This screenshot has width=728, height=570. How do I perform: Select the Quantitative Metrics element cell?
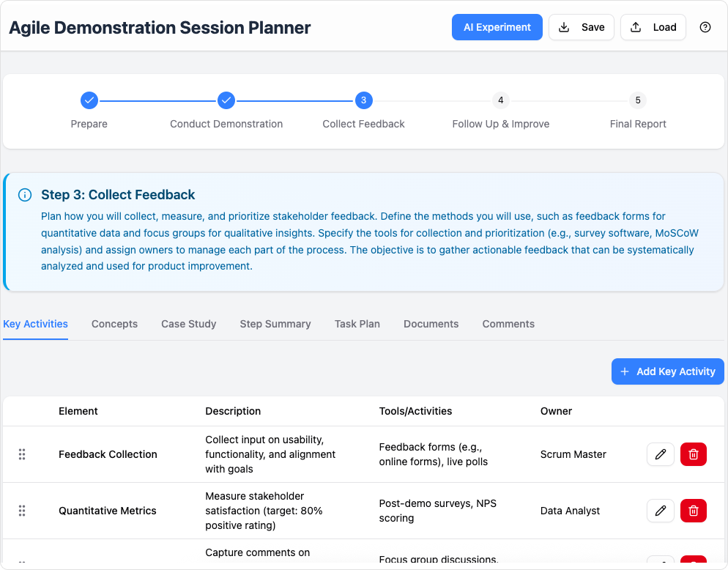pos(107,511)
